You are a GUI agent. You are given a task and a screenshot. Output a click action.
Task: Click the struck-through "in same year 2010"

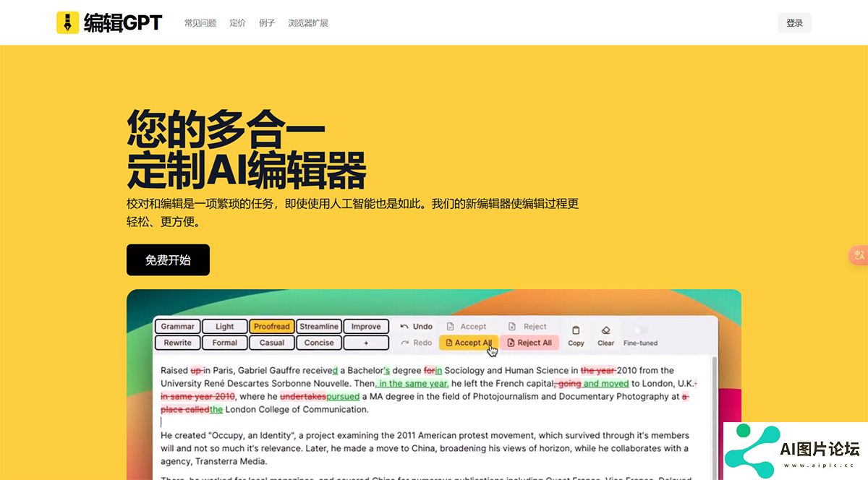tap(197, 396)
